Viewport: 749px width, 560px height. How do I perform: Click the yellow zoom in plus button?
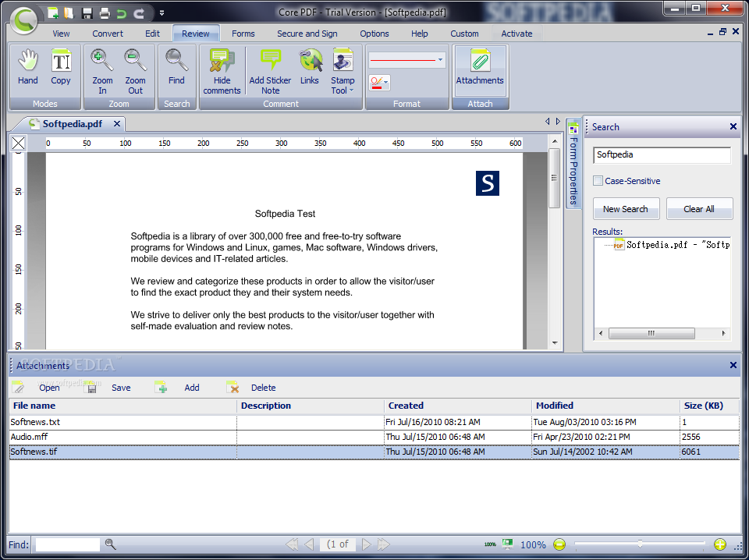[720, 544]
